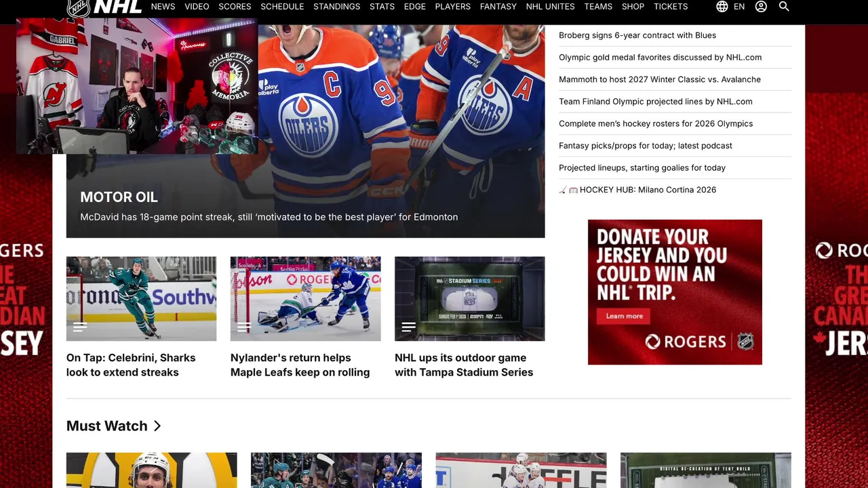Go to SCORES in the navigation
868x488 pixels.
tap(235, 7)
